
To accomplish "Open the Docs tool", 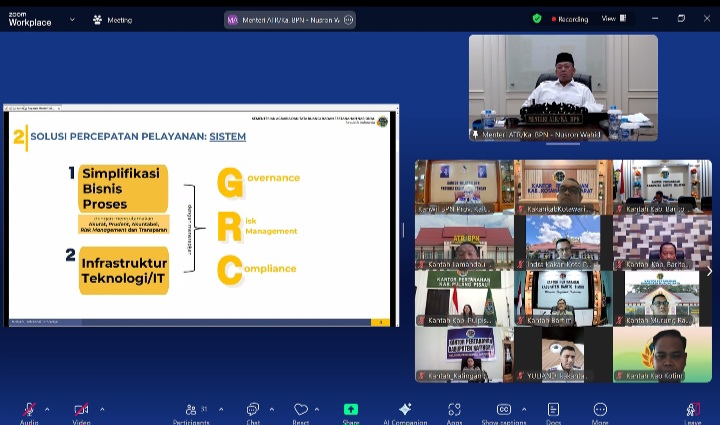I will pyautogui.click(x=553, y=412).
